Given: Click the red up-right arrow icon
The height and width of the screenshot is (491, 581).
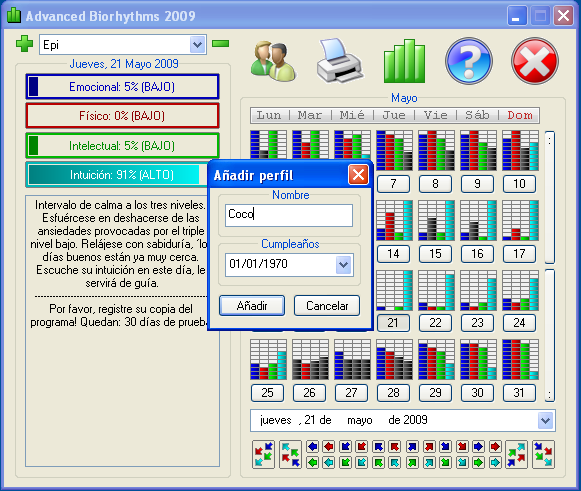Looking at the screenshot, I should click(429, 447).
